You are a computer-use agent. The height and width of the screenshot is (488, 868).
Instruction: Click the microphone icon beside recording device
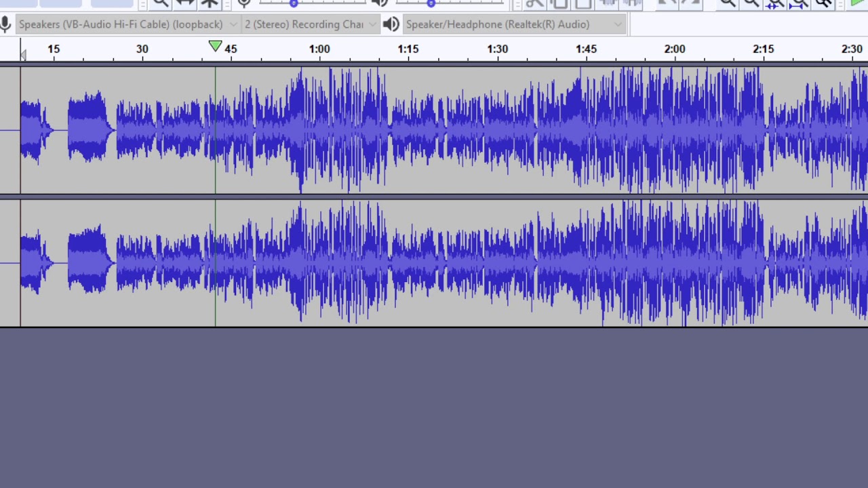(5, 24)
